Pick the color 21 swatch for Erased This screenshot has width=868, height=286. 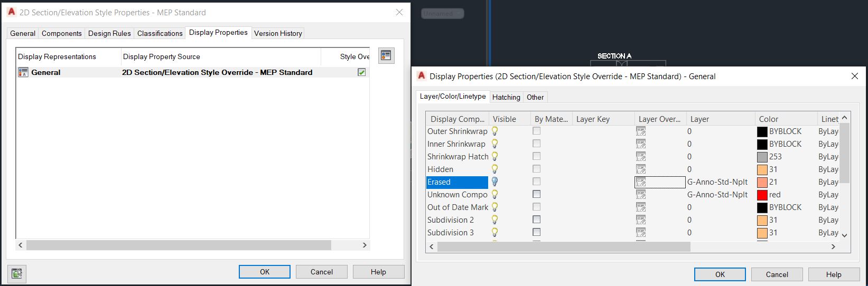[x=762, y=182]
